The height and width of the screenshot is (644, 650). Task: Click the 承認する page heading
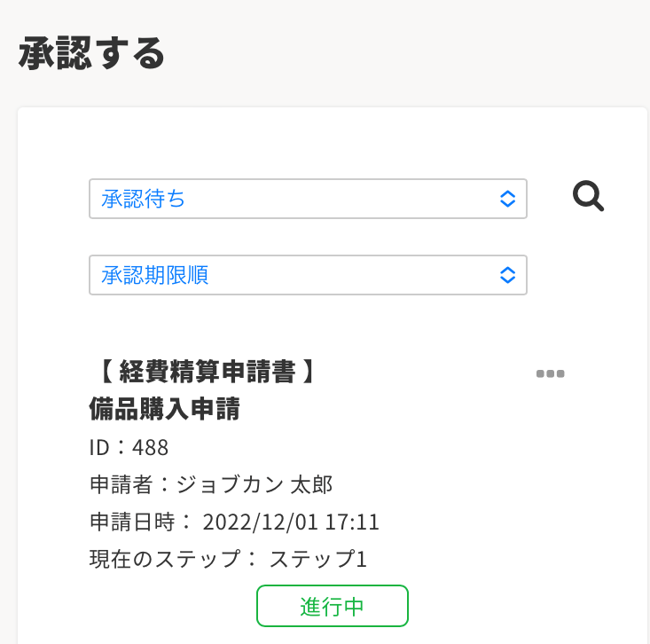click(x=91, y=53)
